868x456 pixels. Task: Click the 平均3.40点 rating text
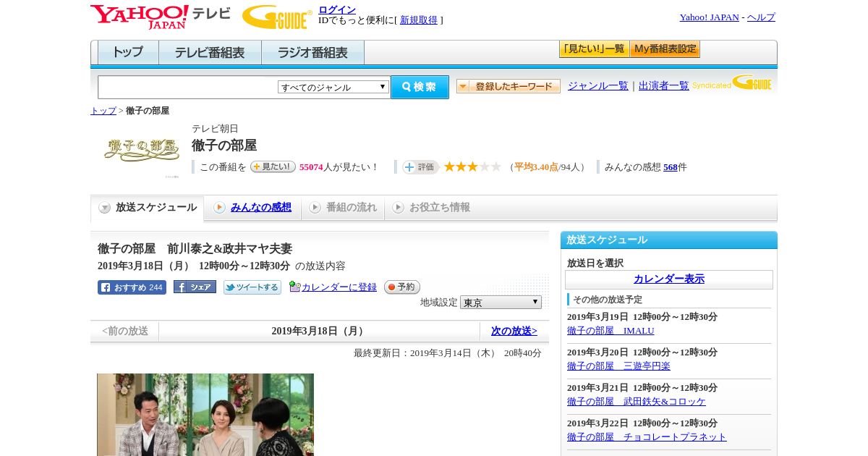536,167
